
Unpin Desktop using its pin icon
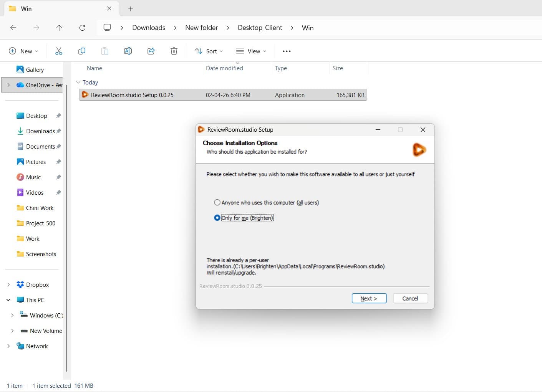tap(58, 116)
